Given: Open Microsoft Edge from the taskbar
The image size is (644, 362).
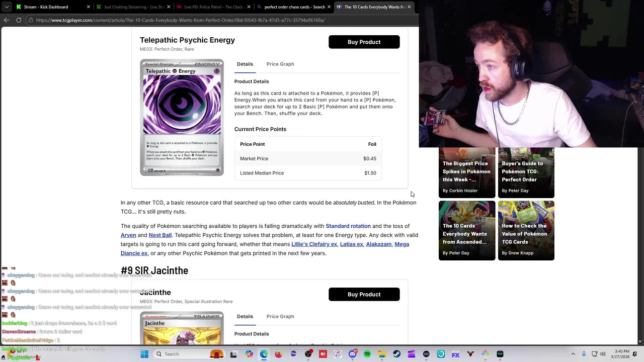Looking at the screenshot, I should (264, 354).
